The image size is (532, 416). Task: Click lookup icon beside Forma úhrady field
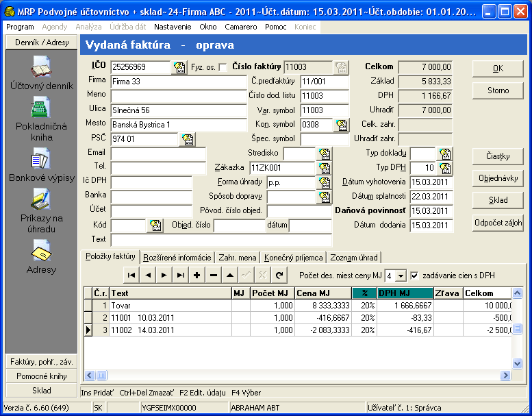coord(325,183)
